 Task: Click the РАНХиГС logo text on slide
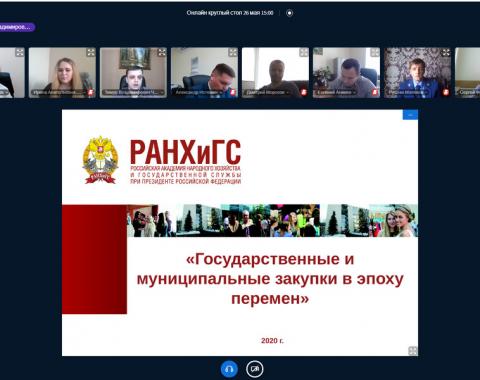[x=185, y=152]
